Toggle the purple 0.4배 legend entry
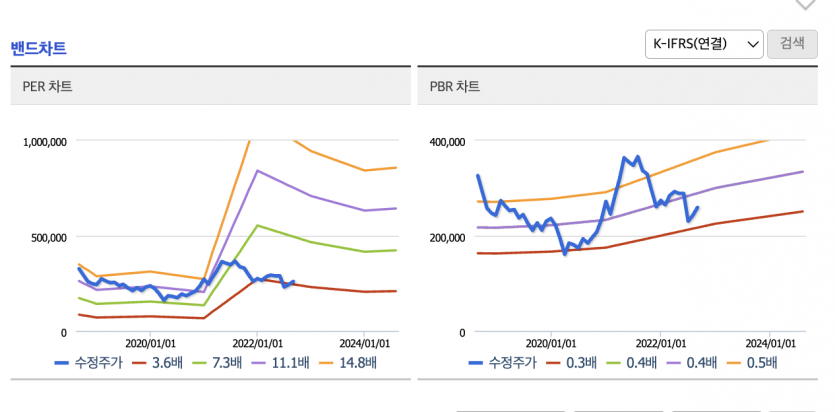Screen dimensions: 835x412 pyautogui.click(x=691, y=363)
